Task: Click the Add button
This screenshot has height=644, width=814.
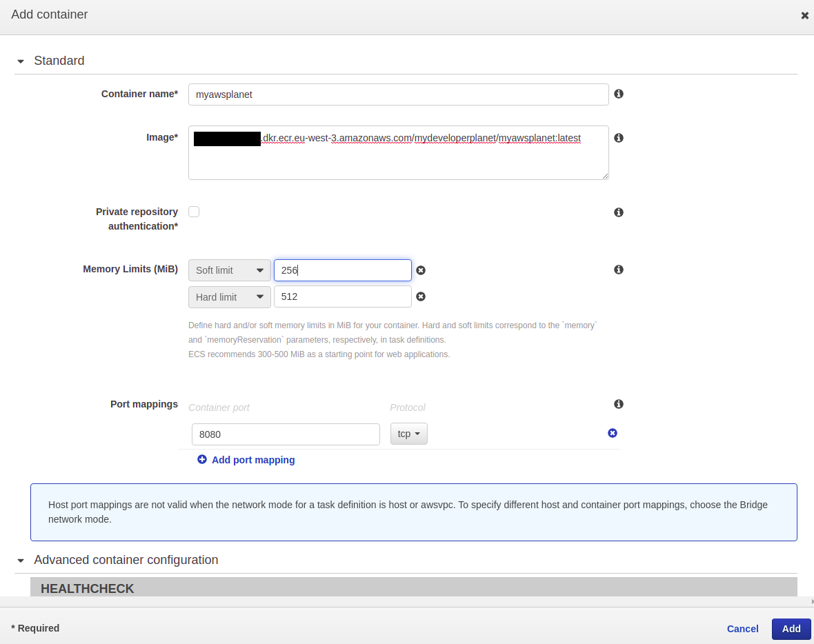Action: pos(791,629)
